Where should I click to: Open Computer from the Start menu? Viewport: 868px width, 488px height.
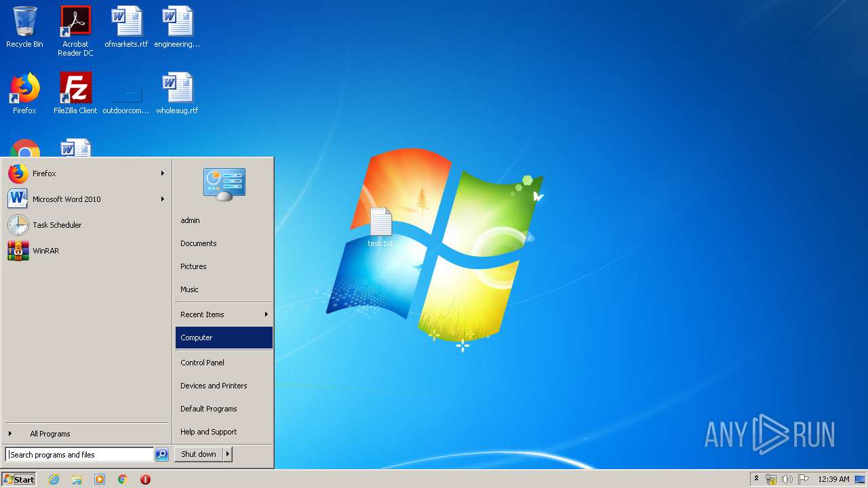pos(224,338)
